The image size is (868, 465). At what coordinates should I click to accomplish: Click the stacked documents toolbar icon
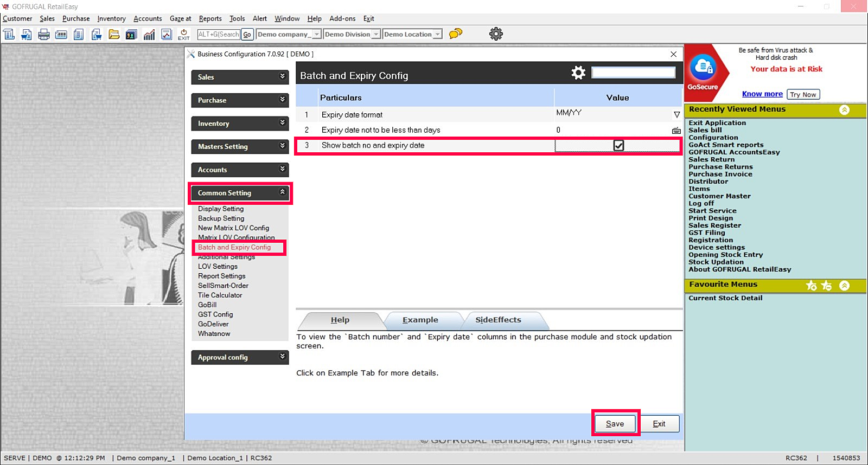[79, 34]
